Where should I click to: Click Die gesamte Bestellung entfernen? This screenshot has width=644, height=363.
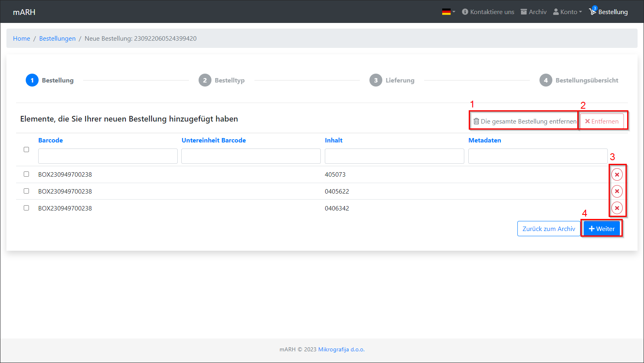pyautogui.click(x=525, y=121)
